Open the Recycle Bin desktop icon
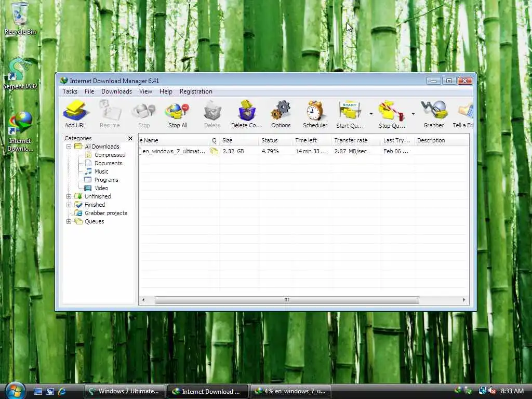 (x=20, y=18)
